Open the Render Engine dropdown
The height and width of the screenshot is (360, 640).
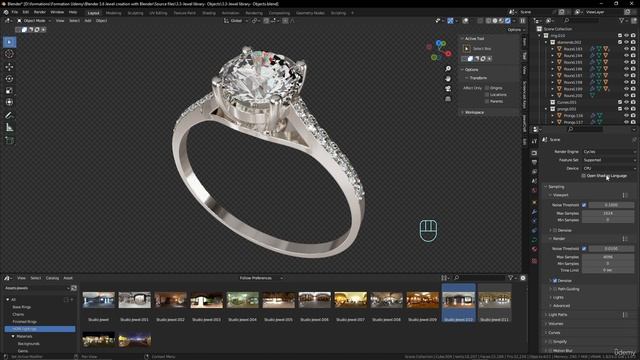point(609,152)
